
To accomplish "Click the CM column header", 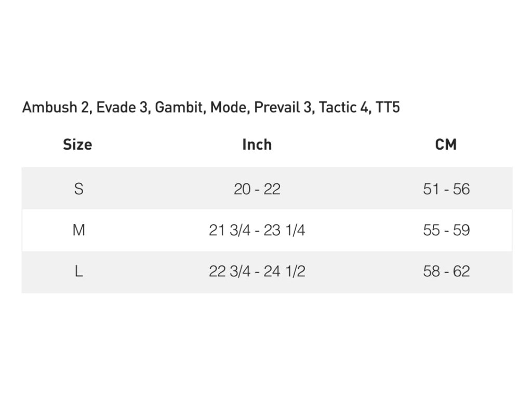I will (446, 144).
